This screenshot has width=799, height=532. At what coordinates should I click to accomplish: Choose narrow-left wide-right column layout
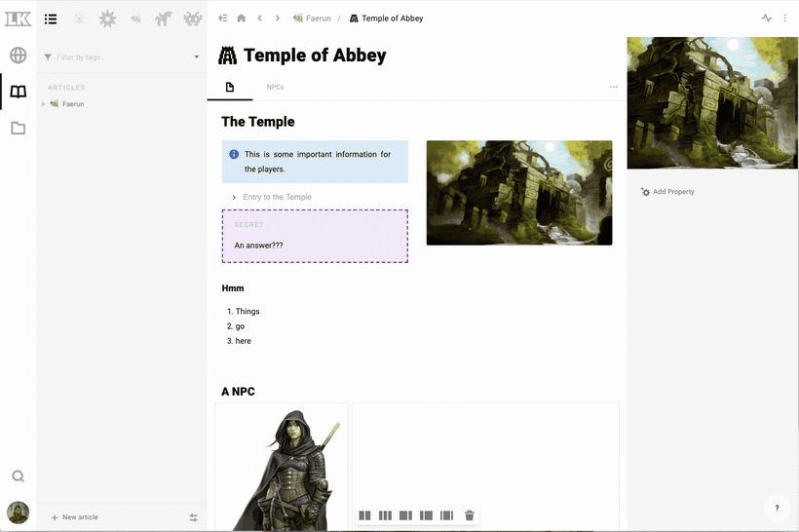pyautogui.click(x=426, y=515)
